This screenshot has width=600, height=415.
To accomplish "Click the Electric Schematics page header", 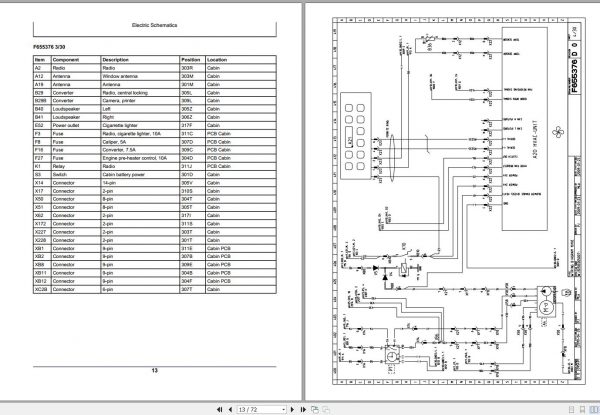I will pos(154,25).
